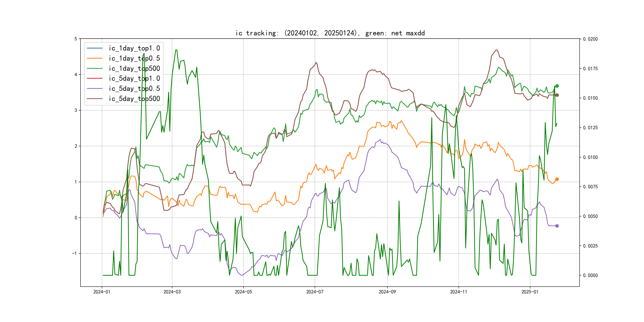Click the 0.0200 right axis tick label
Image resolution: width=644 pixels, height=322 pixels.
point(590,39)
